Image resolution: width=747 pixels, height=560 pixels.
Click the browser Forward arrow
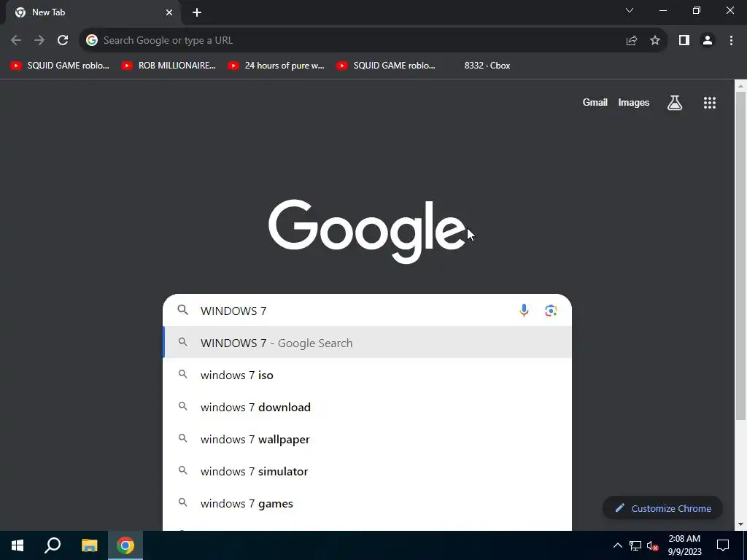[x=39, y=41]
